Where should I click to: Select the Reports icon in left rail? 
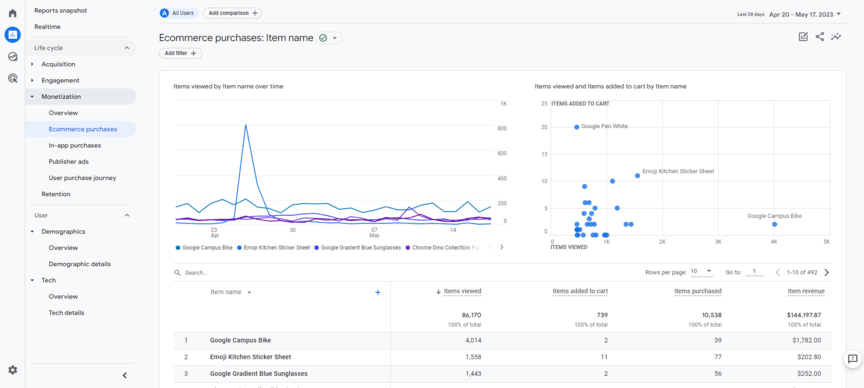click(x=12, y=35)
